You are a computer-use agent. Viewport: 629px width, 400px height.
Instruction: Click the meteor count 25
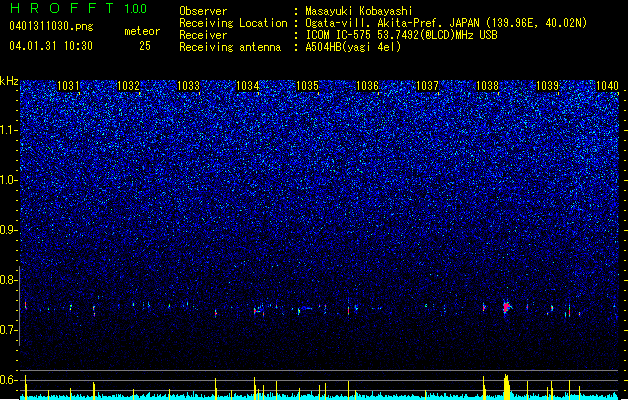[x=145, y=46]
